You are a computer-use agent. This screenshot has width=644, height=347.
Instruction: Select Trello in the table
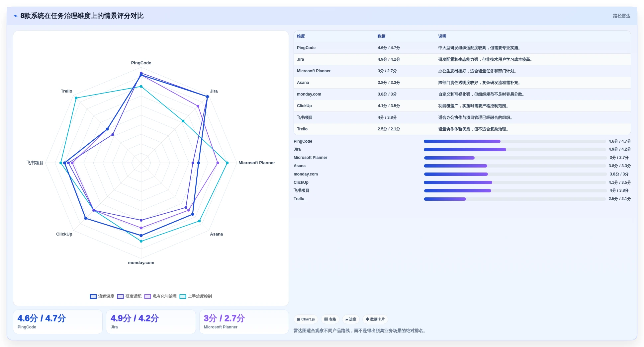302,129
